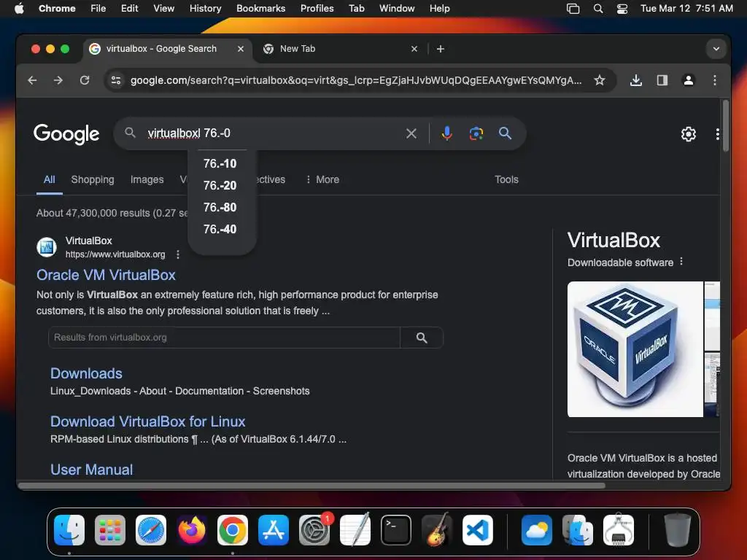Click the Google logo
Screen dimensions: 747x560
tap(66, 134)
